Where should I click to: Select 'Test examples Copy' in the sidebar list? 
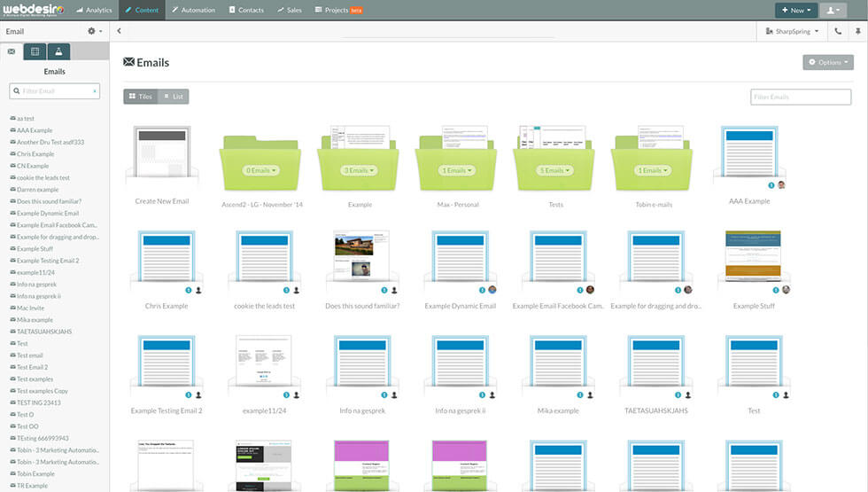coord(39,391)
